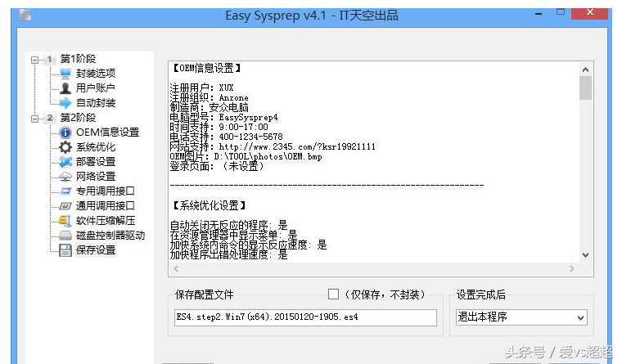The height and width of the screenshot is (364, 622).
Task: Click the 电话支持 400-1234-5678 line
Action: pos(226,137)
